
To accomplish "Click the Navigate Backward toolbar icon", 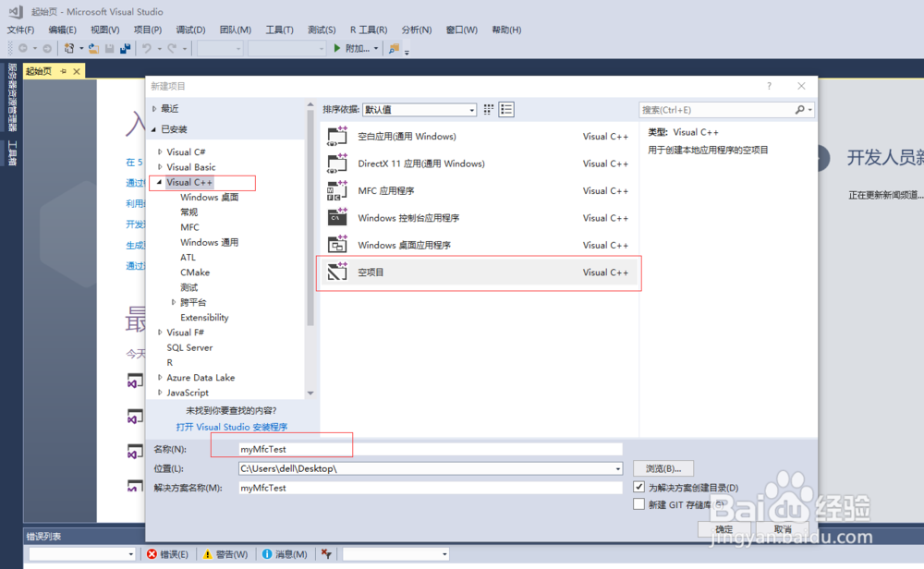I will point(23,48).
